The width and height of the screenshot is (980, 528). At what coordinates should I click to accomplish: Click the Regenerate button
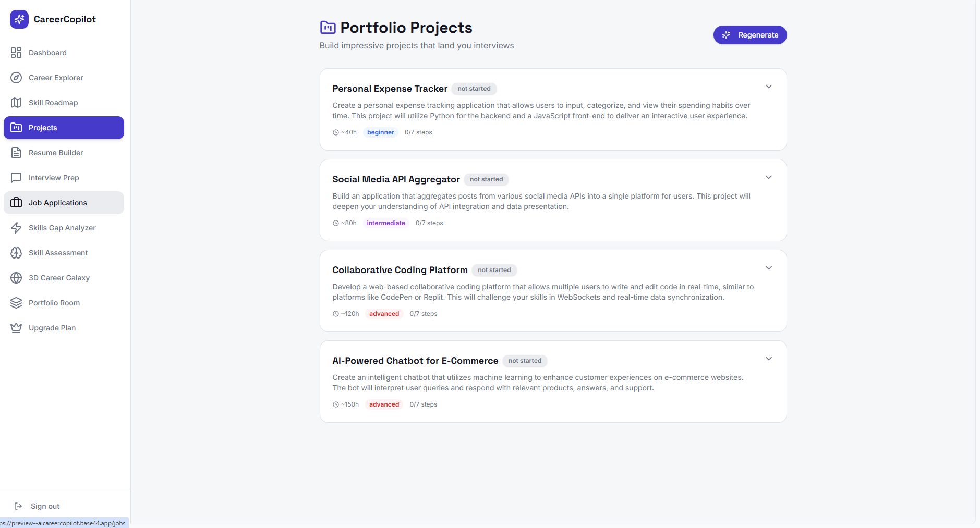[749, 35]
